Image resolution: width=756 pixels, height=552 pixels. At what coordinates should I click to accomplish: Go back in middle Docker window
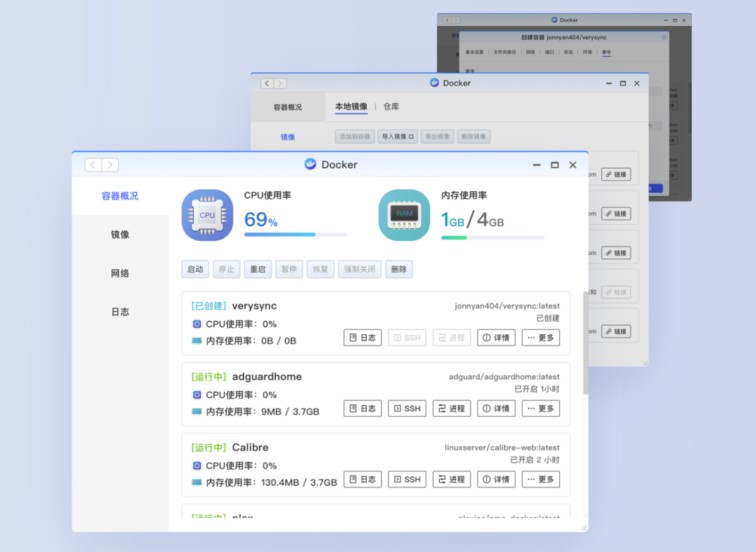[x=267, y=83]
